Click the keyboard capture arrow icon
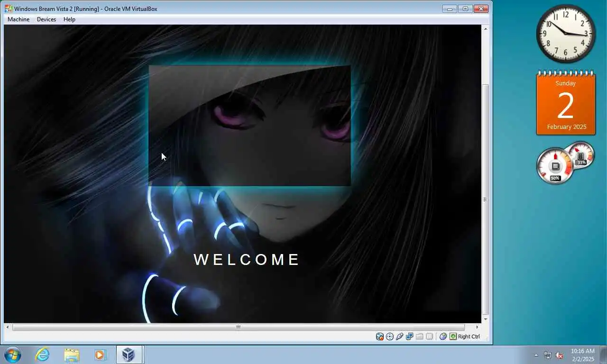The image size is (607, 364). coord(453,337)
